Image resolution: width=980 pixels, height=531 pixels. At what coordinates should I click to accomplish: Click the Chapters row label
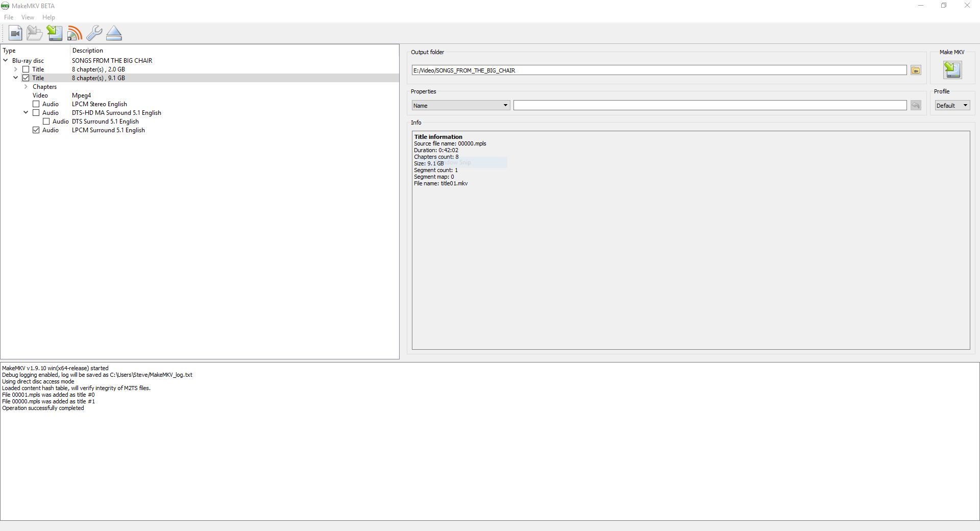click(45, 87)
